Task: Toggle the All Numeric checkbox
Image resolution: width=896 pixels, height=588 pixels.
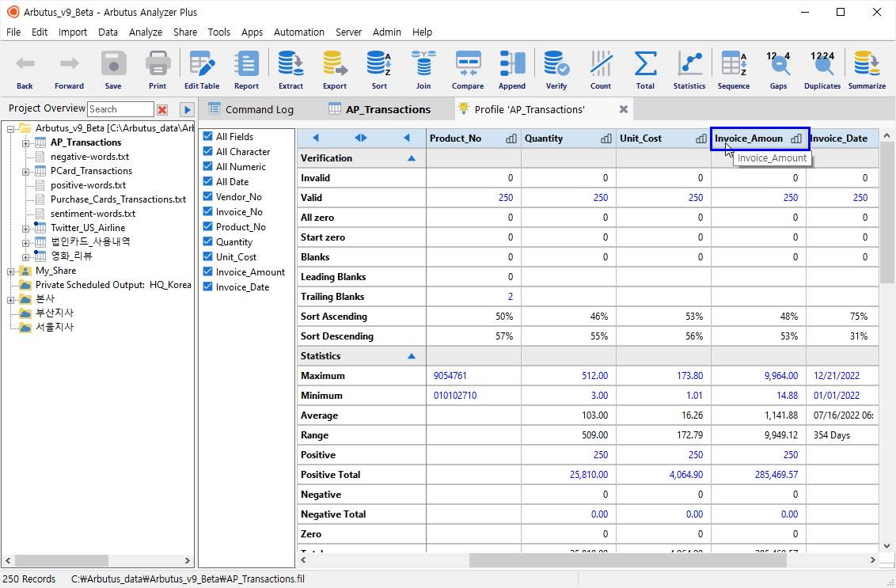Action: point(208,166)
